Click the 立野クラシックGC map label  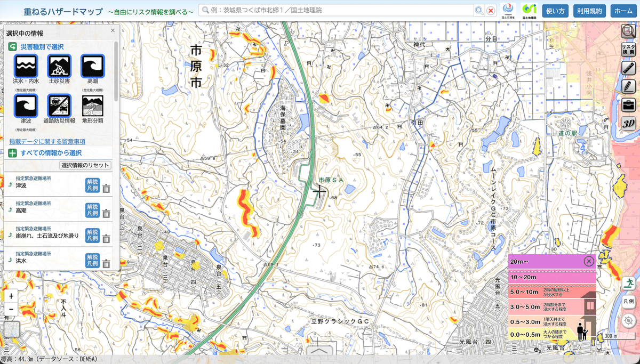click(340, 322)
